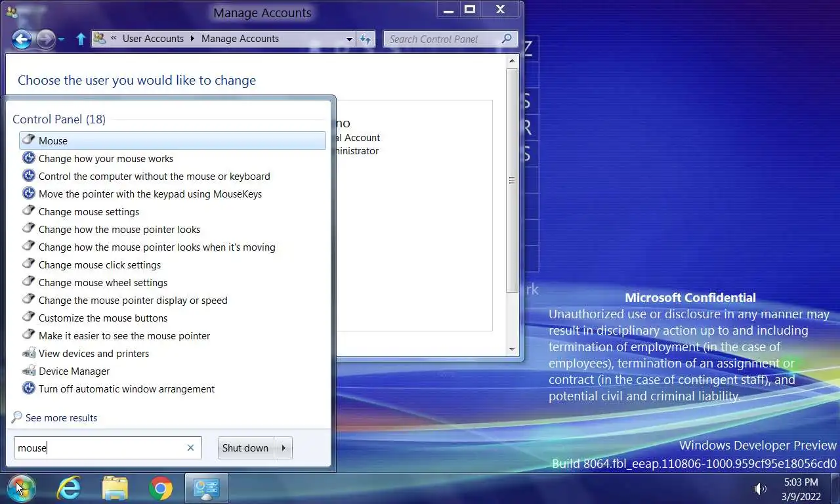Expand the arrow between User Accounts and Manage Accounts
The height and width of the screenshot is (504, 840).
tap(192, 39)
